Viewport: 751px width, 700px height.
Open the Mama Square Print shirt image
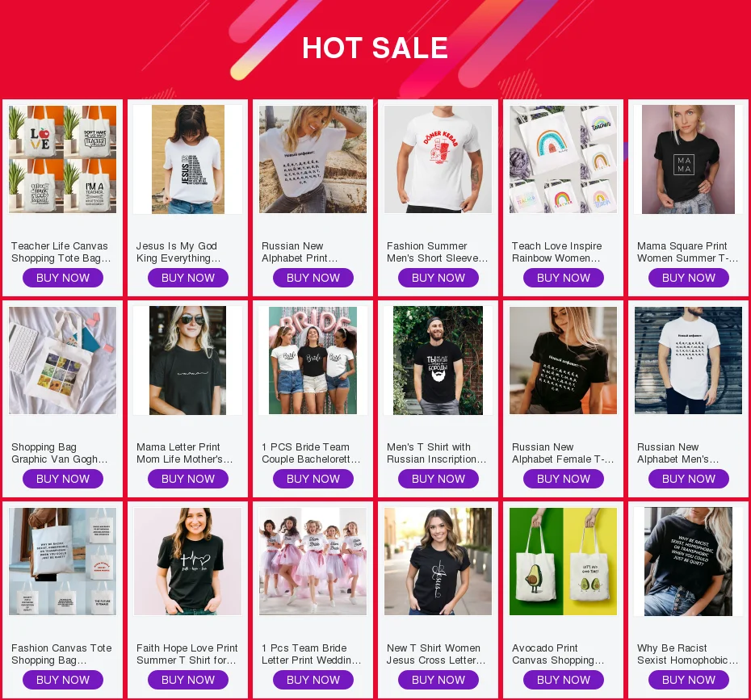688,159
